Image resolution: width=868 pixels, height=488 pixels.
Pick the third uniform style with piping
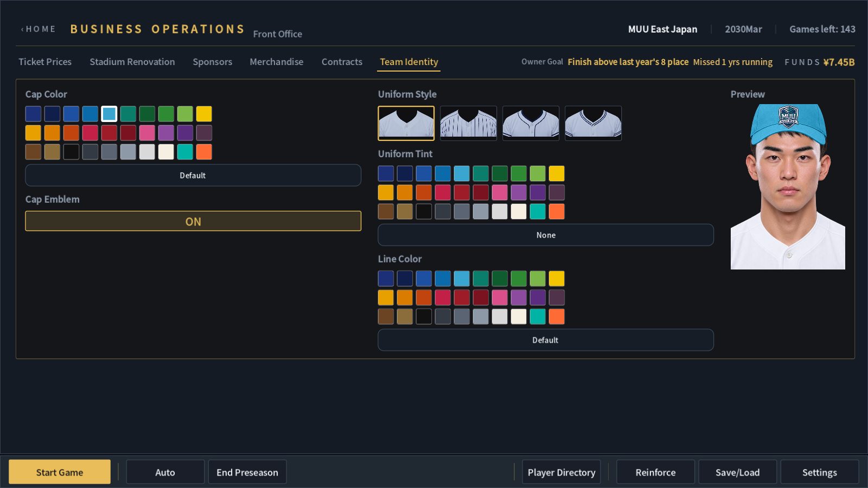tap(531, 123)
